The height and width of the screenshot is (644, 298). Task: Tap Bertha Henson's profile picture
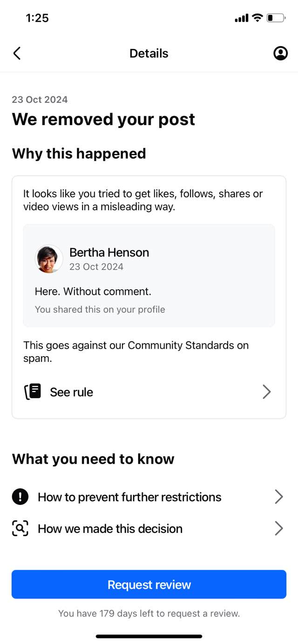coord(49,259)
